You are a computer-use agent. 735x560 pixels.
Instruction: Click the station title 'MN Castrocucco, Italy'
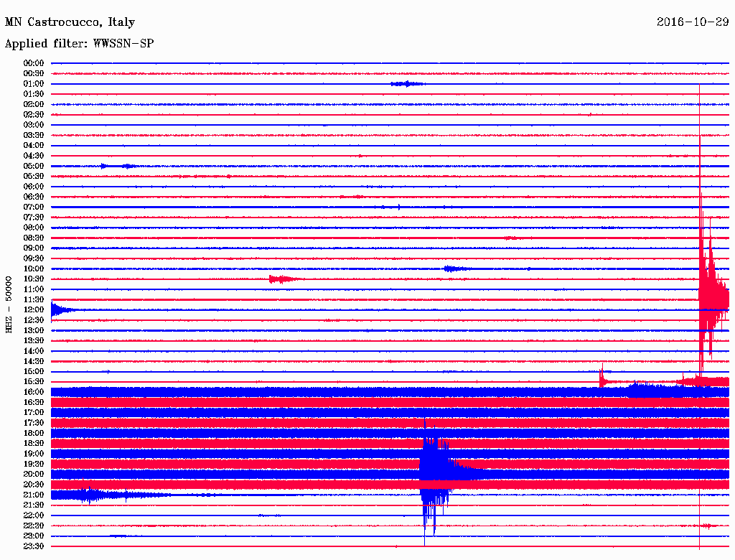click(x=70, y=22)
